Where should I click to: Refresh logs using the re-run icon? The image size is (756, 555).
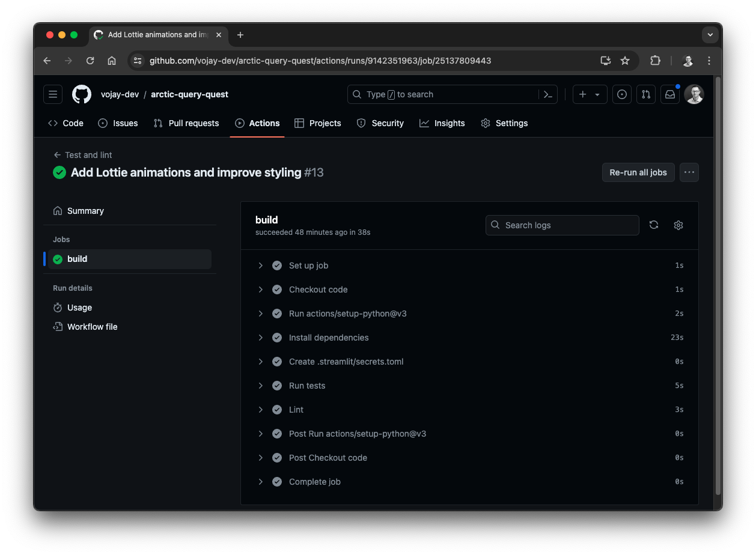pos(654,225)
